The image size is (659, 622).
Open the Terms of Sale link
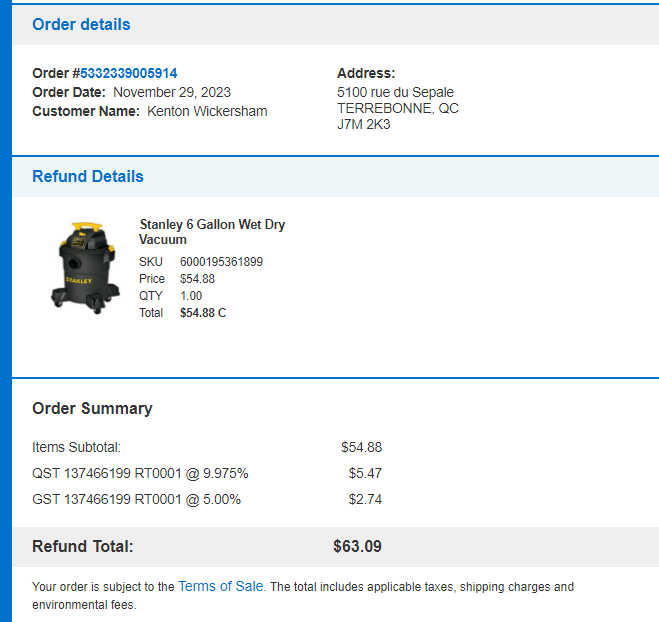[221, 586]
